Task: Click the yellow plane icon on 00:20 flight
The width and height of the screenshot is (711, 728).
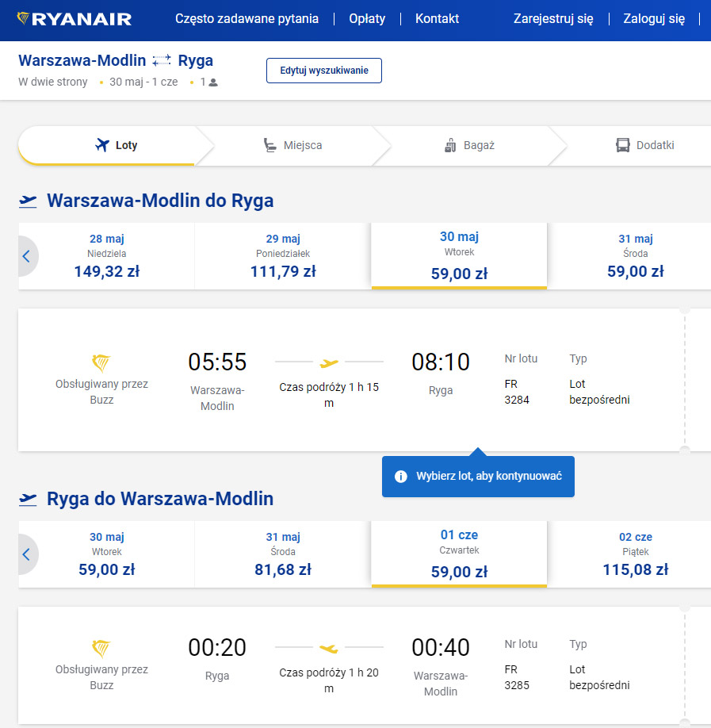Action: point(329,649)
